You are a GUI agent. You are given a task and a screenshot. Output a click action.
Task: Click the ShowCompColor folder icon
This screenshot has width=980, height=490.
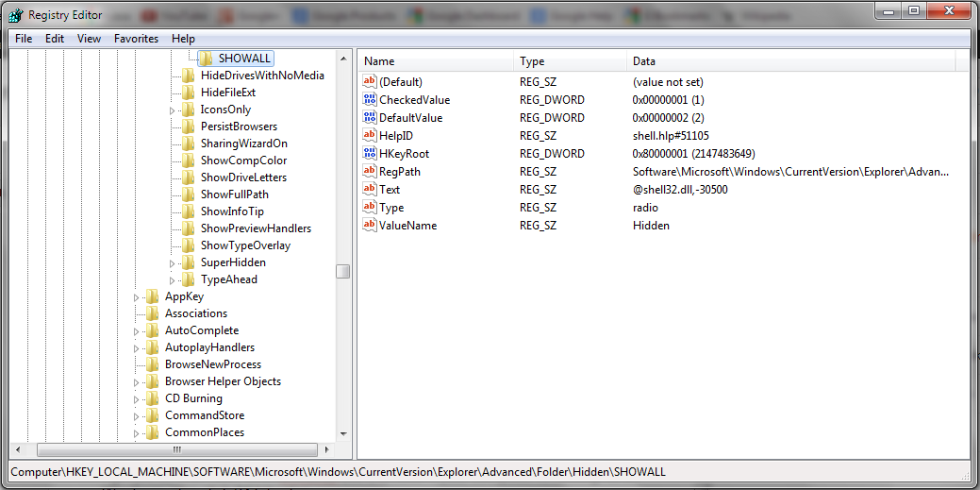click(188, 161)
